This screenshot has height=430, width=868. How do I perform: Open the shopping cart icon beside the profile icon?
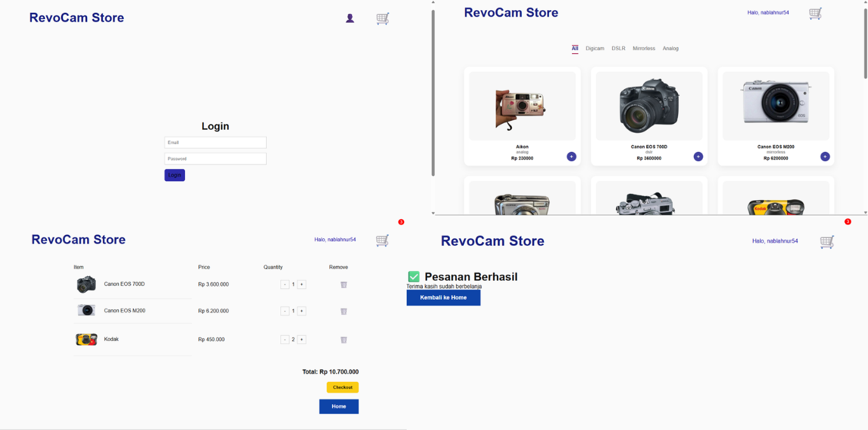pos(382,18)
